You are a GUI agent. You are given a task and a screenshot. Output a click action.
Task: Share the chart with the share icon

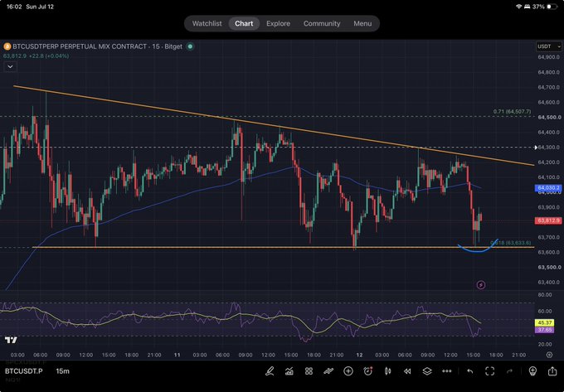[x=552, y=371]
